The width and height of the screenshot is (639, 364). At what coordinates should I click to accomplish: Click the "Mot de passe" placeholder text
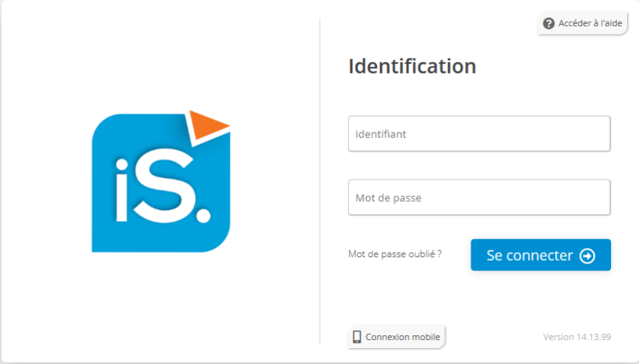tap(388, 198)
